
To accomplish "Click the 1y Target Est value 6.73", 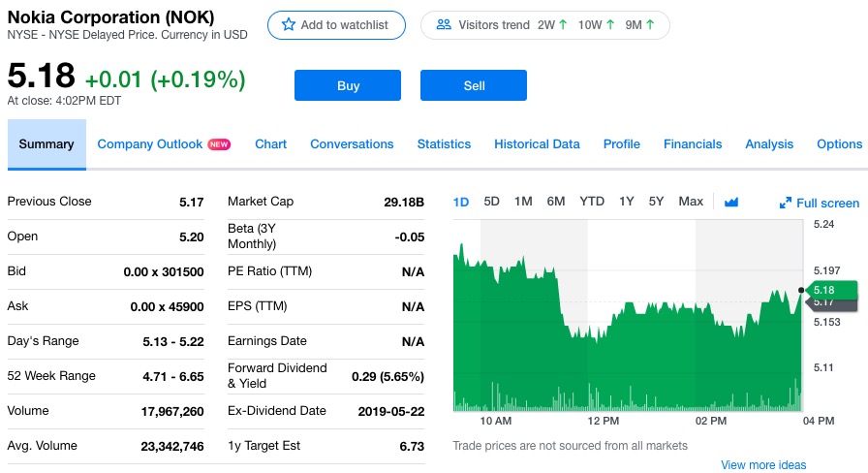I will 412,447.
